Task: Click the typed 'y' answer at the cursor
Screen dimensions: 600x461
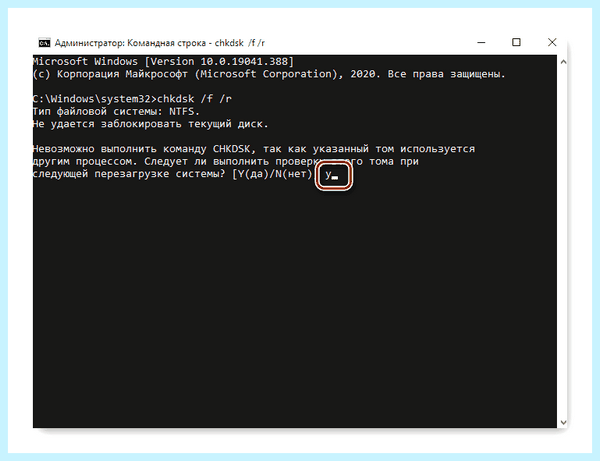Action: point(328,175)
